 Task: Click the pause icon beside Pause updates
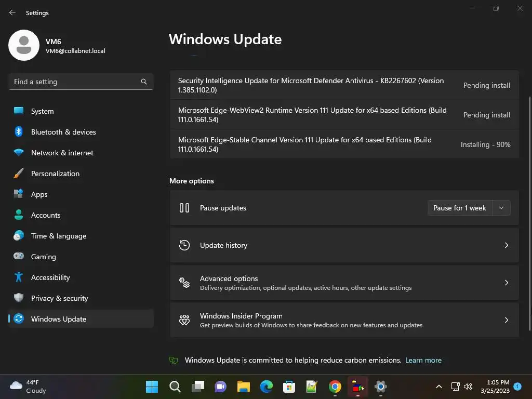(184, 208)
